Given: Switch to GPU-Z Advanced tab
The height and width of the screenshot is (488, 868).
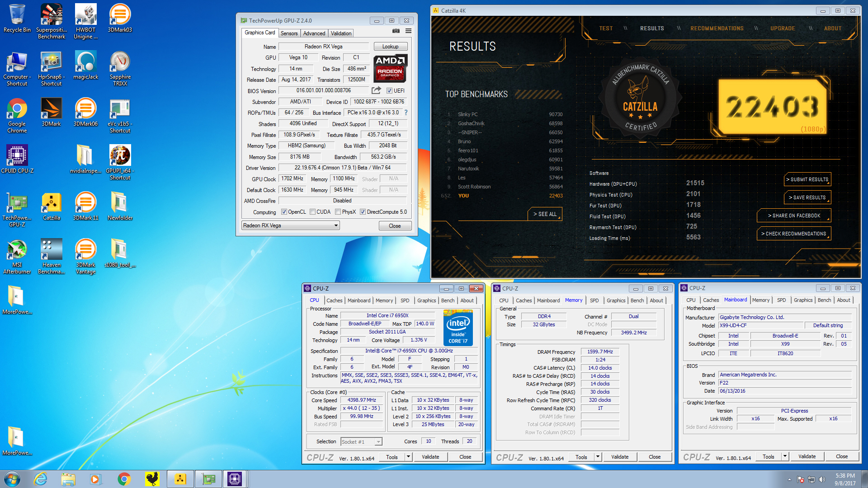Looking at the screenshot, I should [314, 33].
